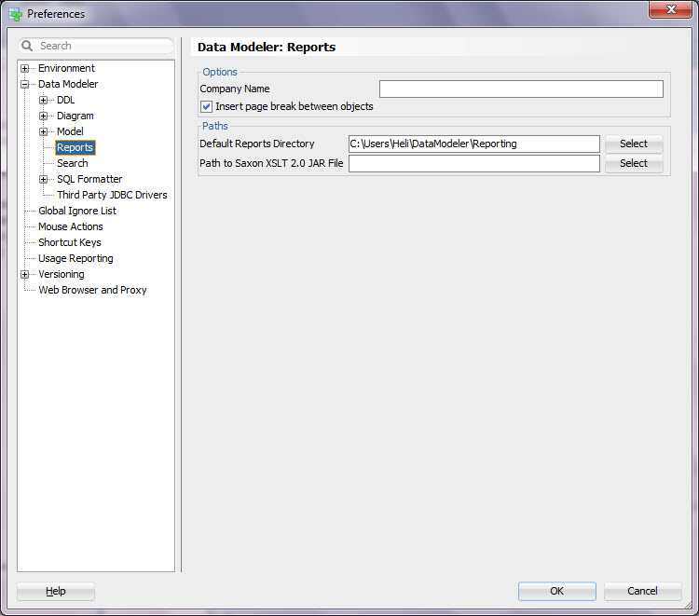Expand the Diagram tree node
699x616 pixels.
point(44,116)
